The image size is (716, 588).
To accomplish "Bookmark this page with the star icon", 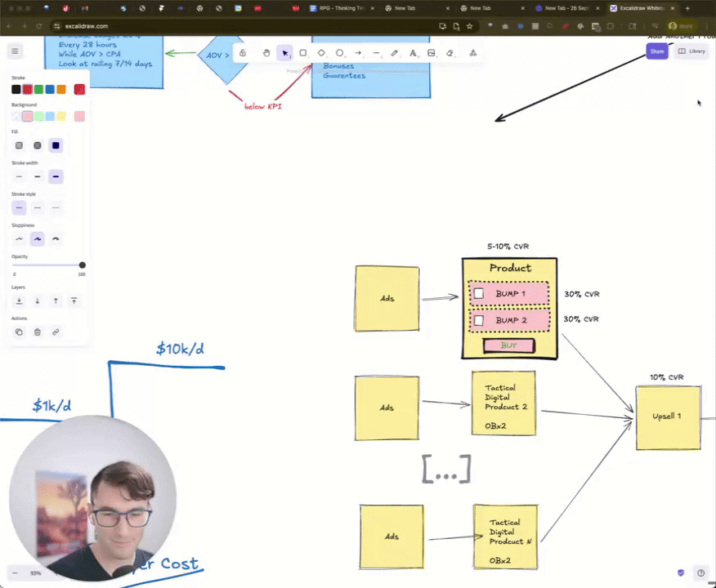I will coord(469,26).
